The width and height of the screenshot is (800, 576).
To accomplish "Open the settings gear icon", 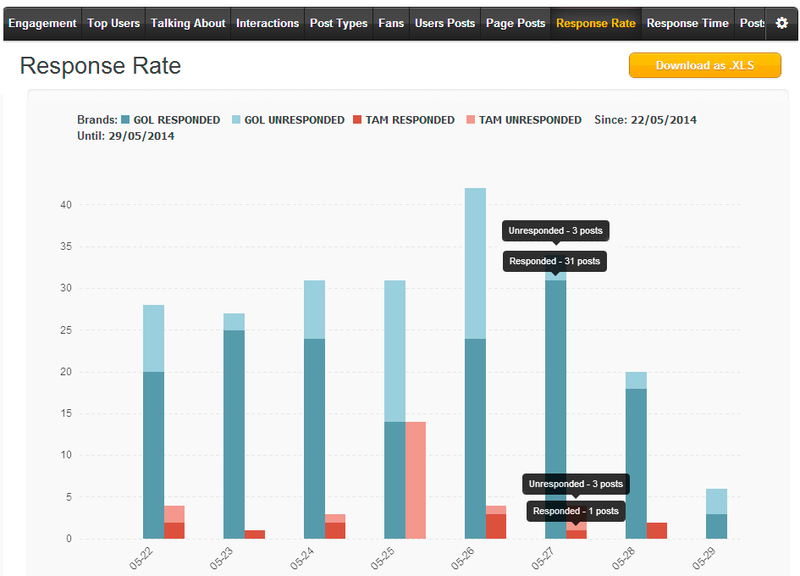I will [x=782, y=23].
